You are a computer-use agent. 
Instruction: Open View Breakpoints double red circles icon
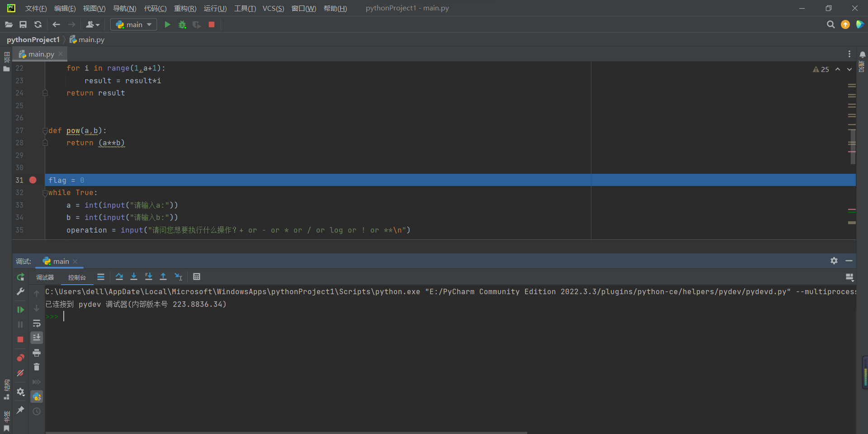20,358
